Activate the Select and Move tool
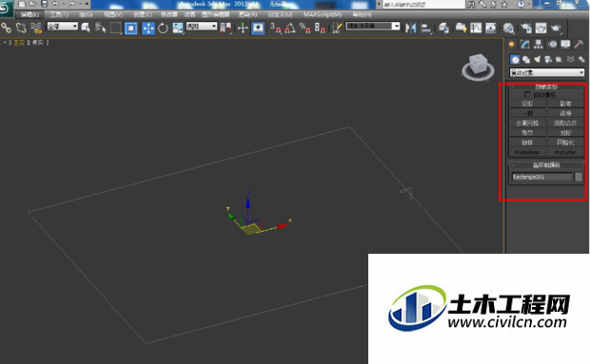The width and height of the screenshot is (590, 364). (148, 29)
